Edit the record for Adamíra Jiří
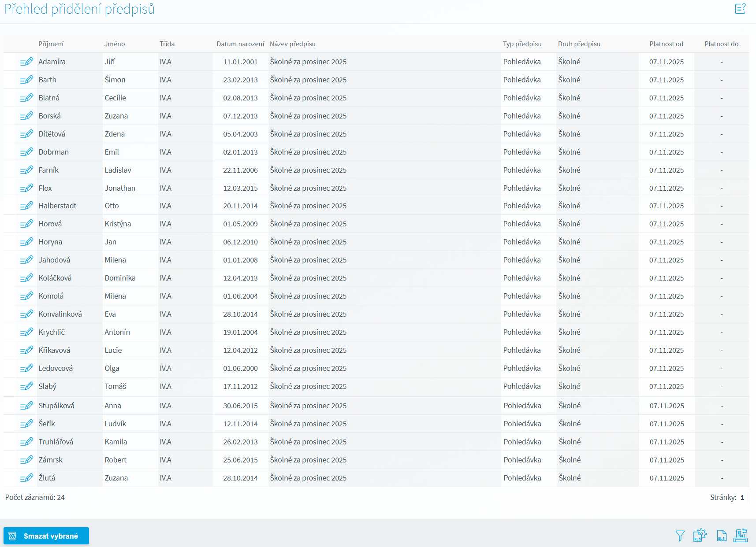 [x=26, y=62]
